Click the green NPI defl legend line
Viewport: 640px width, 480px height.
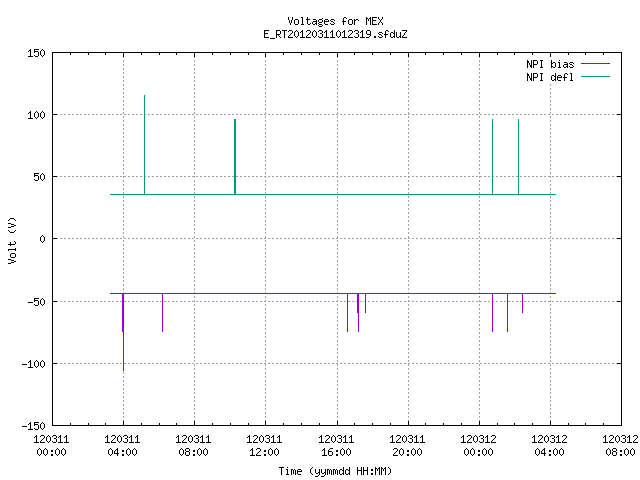(x=596, y=76)
